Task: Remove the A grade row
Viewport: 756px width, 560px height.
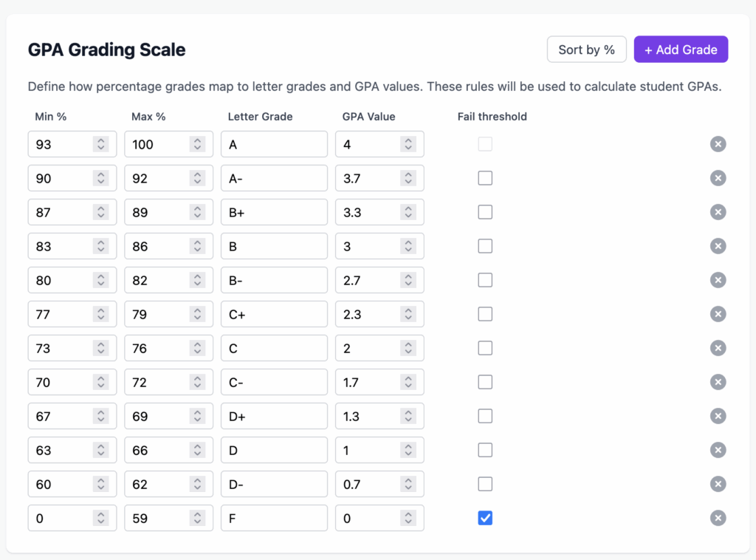Action: [x=718, y=144]
